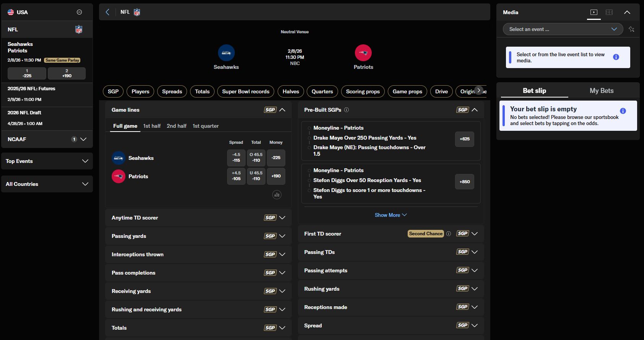Expand First TD scorer market
The width and height of the screenshot is (644, 340).
point(391,234)
